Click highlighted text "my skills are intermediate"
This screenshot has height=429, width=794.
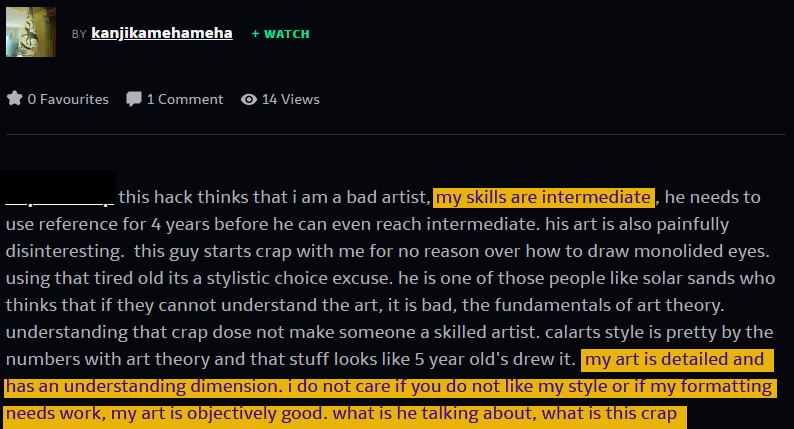pyautogui.click(x=543, y=196)
